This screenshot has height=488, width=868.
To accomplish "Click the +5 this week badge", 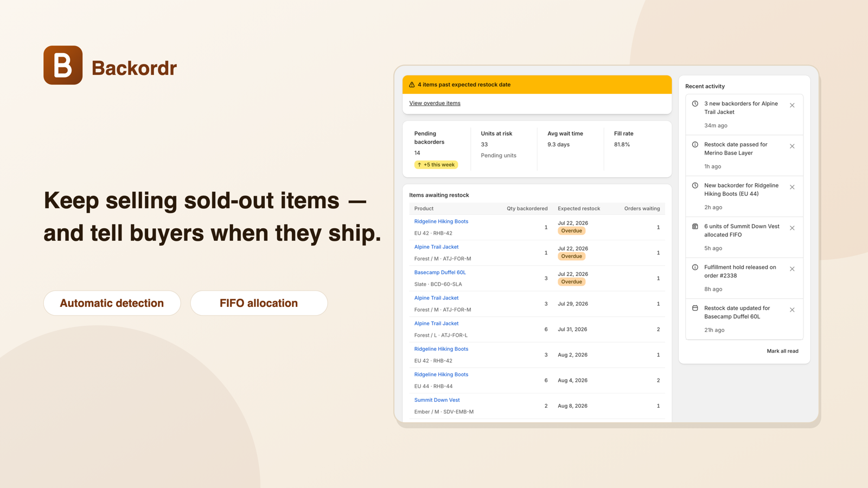I will point(436,165).
